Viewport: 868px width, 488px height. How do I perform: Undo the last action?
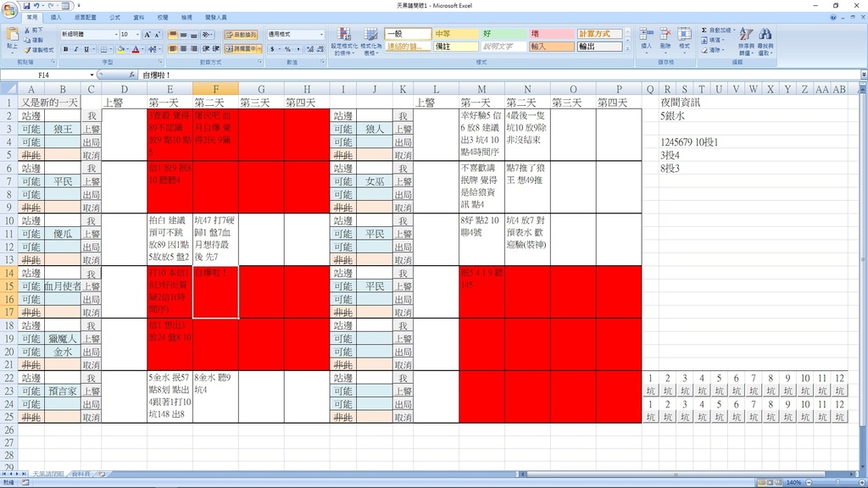coord(36,6)
